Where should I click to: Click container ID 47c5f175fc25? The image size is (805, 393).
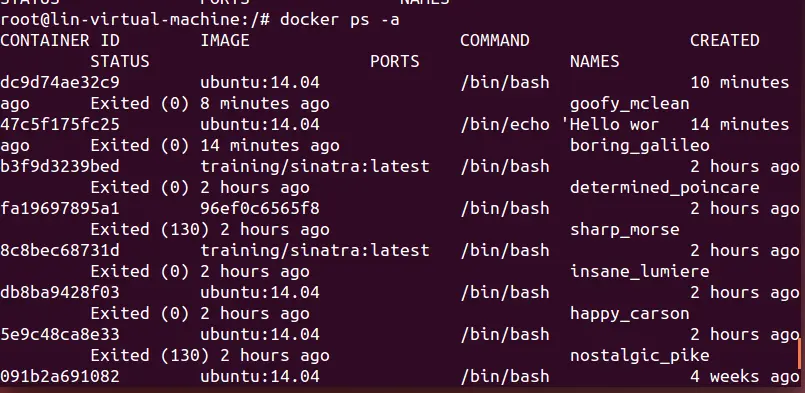60,124
